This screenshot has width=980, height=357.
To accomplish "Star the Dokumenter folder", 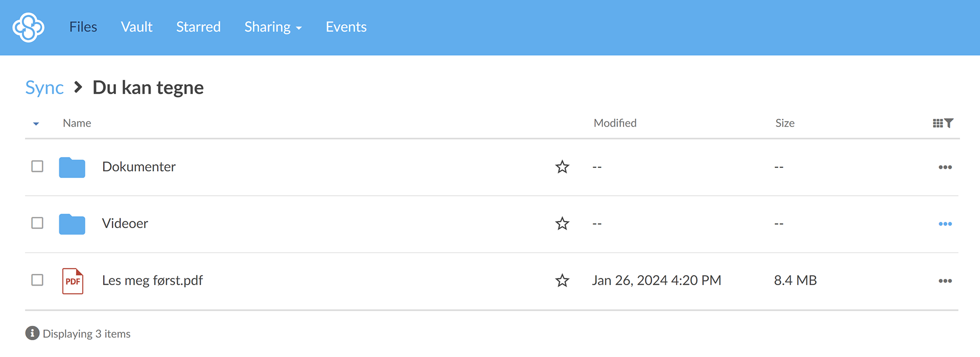I will click(x=562, y=167).
